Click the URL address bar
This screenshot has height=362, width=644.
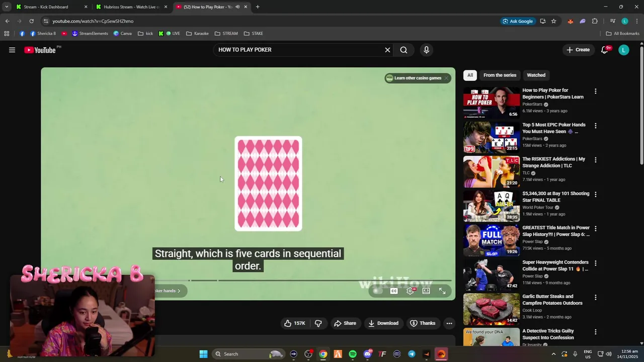[272, 21]
